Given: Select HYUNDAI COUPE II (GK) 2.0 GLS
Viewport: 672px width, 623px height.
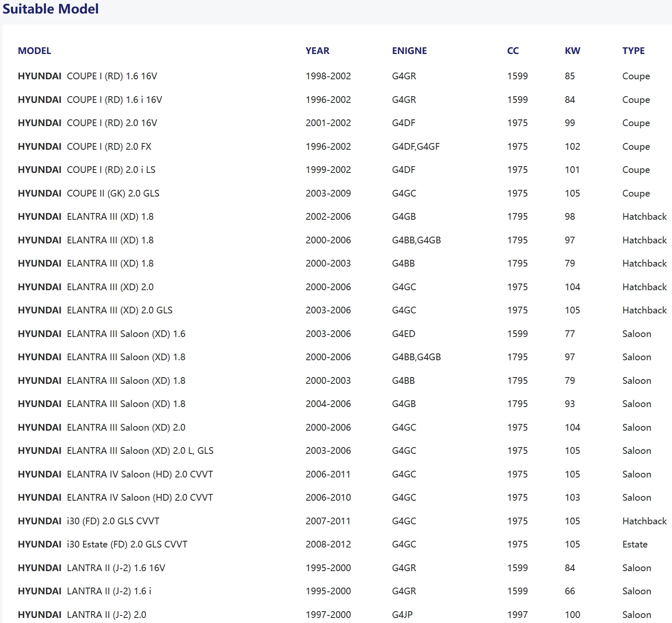Looking at the screenshot, I should [x=89, y=193].
